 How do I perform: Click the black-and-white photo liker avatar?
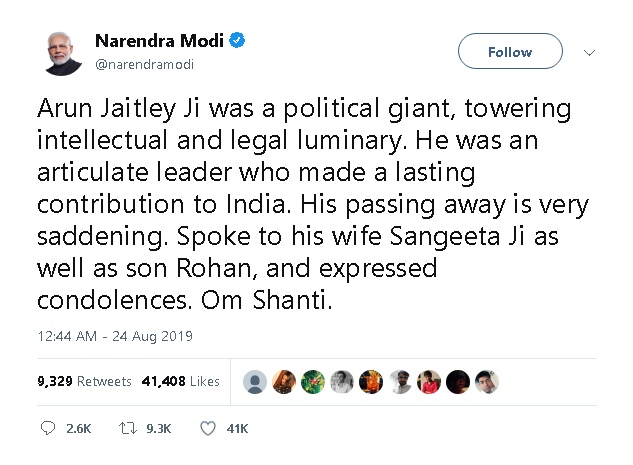coord(342,382)
